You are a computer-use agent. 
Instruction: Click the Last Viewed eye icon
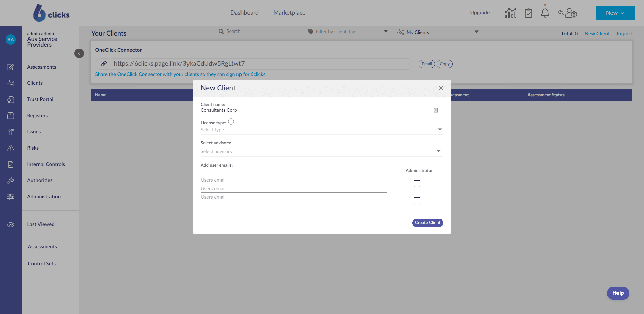click(11, 225)
